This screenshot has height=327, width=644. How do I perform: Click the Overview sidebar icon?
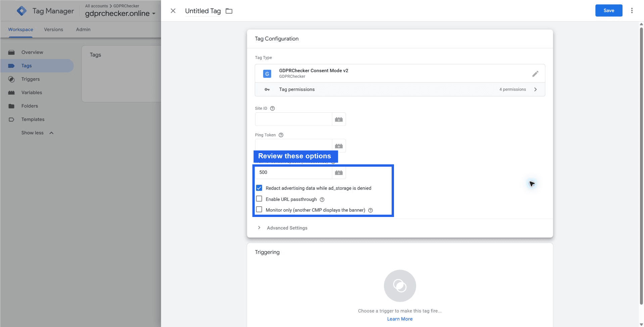[11, 52]
